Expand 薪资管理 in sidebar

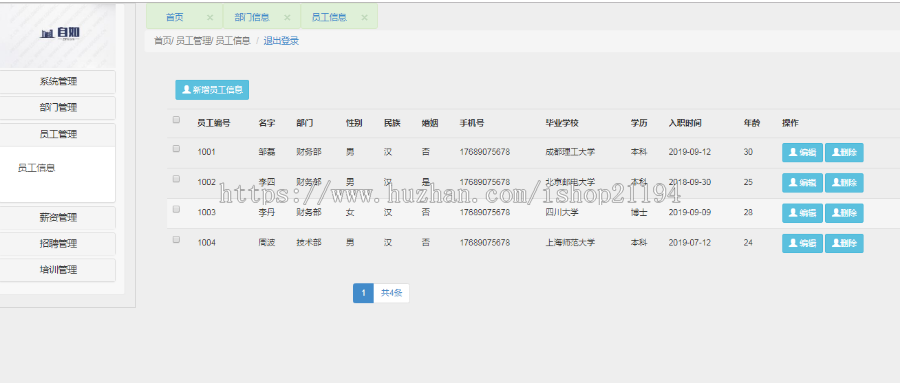pos(58,218)
